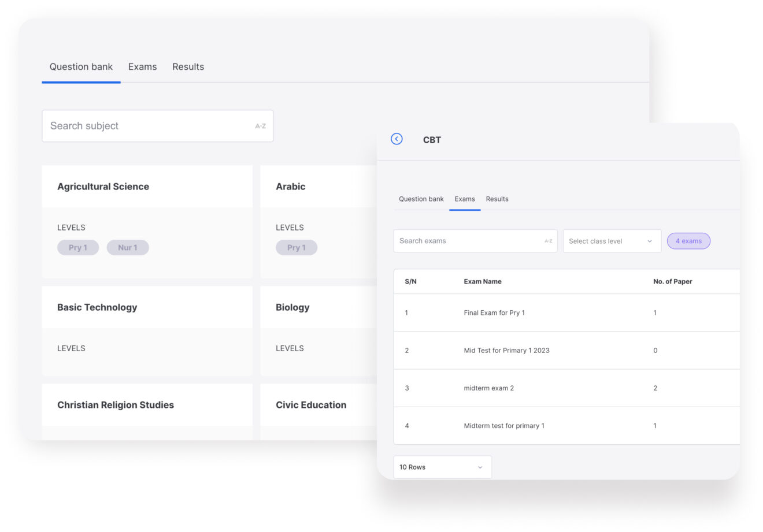Click the back arrow icon beside CBT
Screen dimensions: 763x532
click(x=397, y=139)
